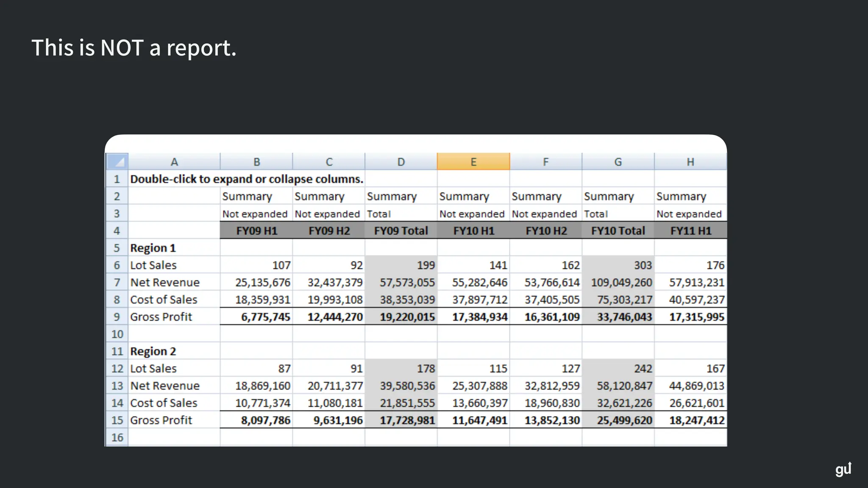Click Cost of Sales label in row 14
This screenshot has height=488, width=868.
(x=174, y=403)
